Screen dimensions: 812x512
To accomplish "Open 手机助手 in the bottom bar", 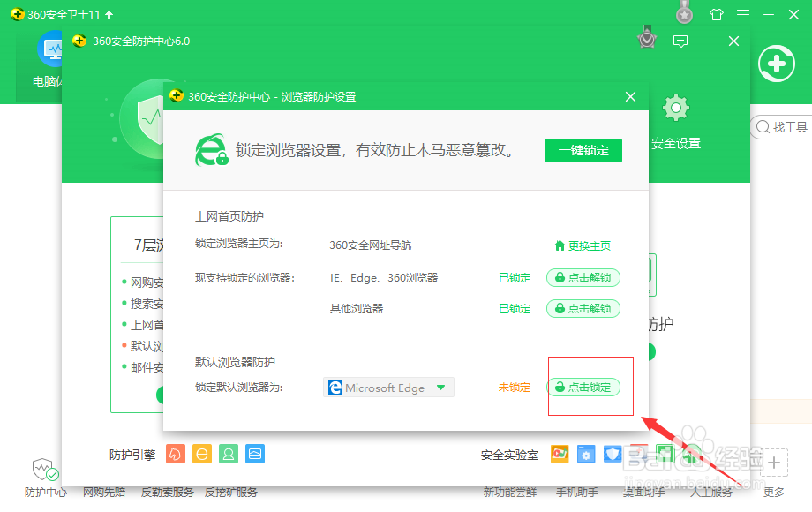I will click(577, 493).
